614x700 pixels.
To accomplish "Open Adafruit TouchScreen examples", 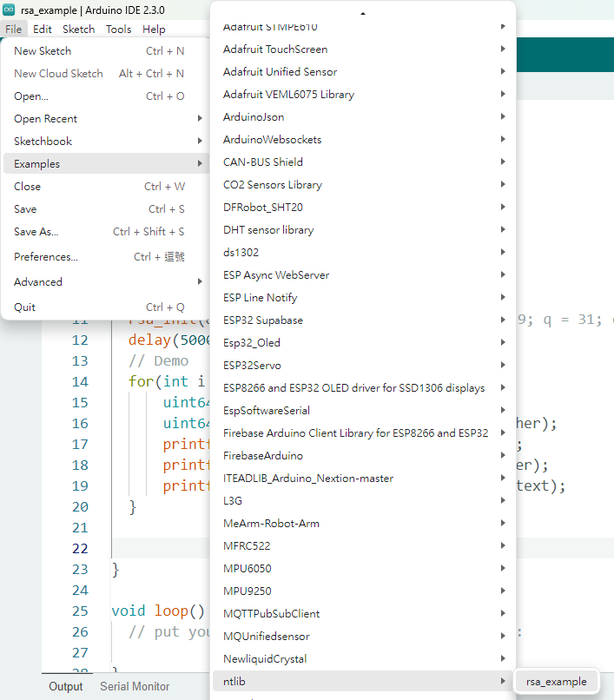I will (363, 50).
